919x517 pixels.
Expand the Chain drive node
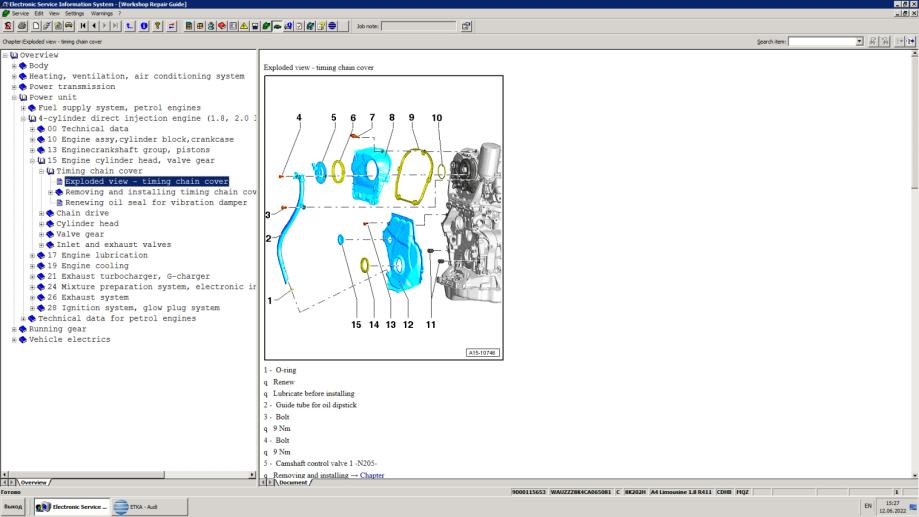click(x=41, y=213)
